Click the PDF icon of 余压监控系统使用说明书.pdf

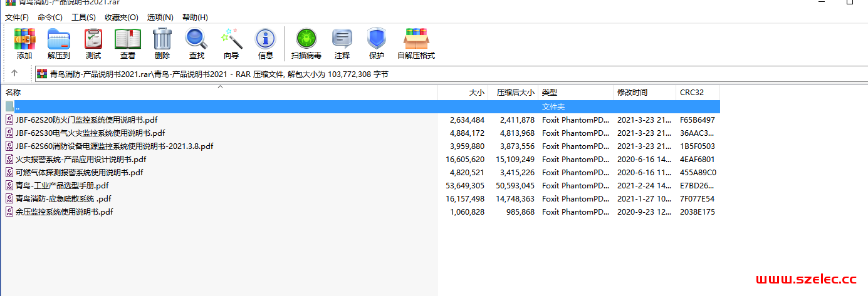9,212
